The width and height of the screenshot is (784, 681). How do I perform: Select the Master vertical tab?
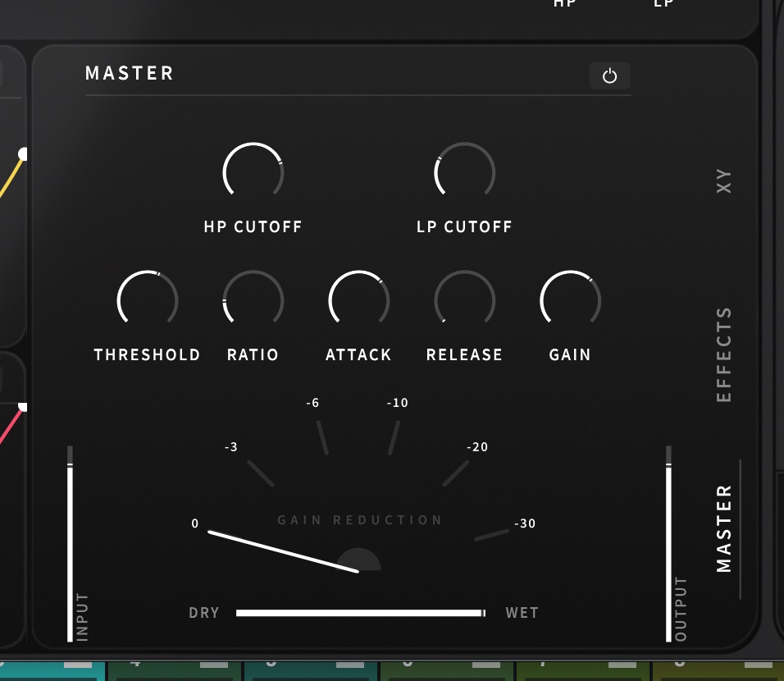pyautogui.click(x=723, y=528)
